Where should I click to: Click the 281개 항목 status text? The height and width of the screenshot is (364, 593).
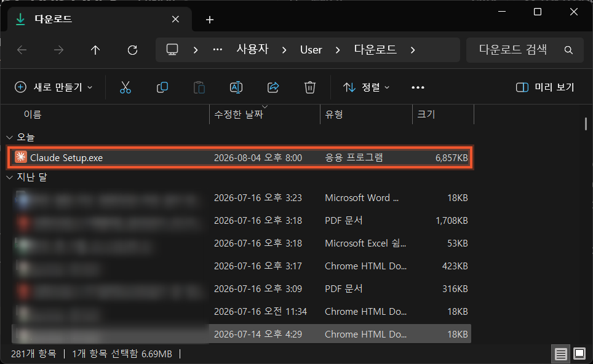tap(34, 354)
